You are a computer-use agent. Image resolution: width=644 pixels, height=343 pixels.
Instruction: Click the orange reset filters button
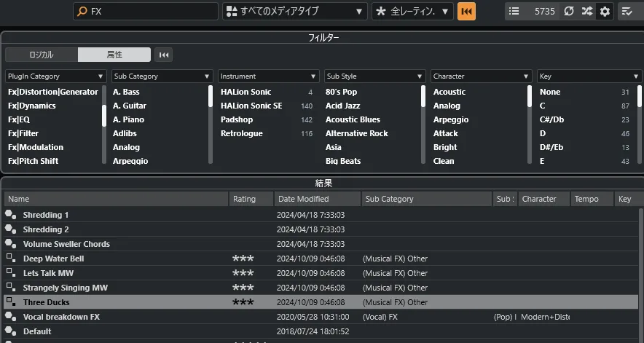coord(466,12)
